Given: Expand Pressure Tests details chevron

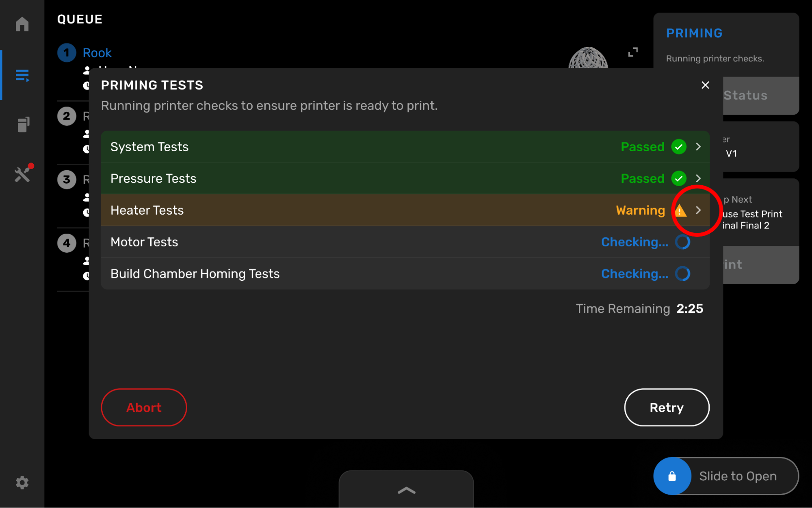Looking at the screenshot, I should 698,178.
